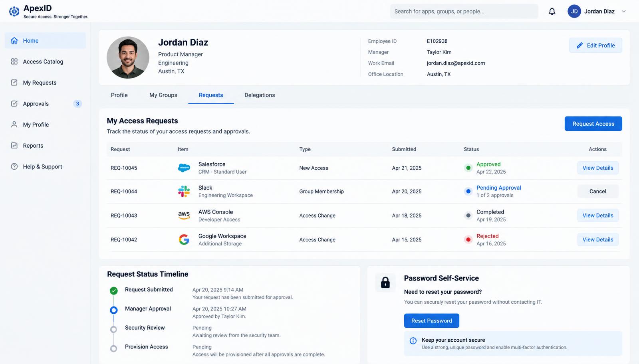Click the My Profile person icon
This screenshot has height=364, width=639.
tap(14, 125)
